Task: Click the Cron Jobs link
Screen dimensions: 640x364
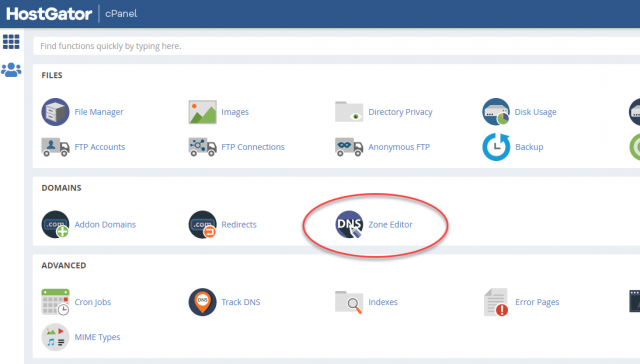Action: point(93,302)
